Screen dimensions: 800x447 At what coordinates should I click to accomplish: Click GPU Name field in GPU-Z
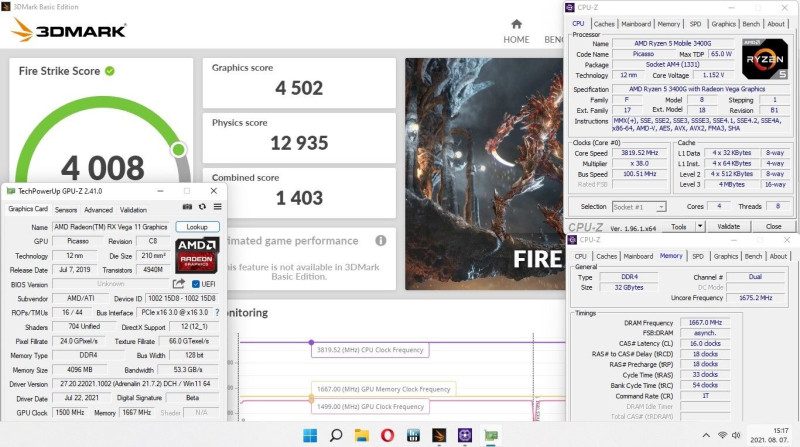[x=111, y=227]
